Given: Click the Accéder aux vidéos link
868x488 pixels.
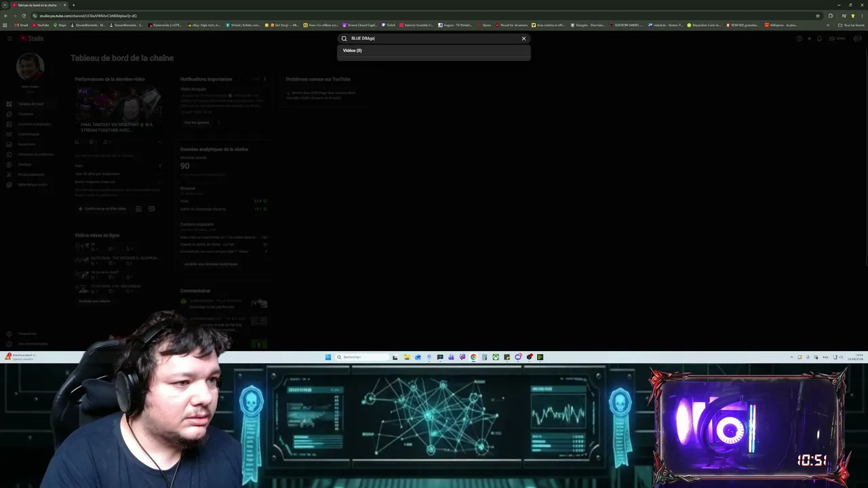Looking at the screenshot, I should tap(94, 301).
